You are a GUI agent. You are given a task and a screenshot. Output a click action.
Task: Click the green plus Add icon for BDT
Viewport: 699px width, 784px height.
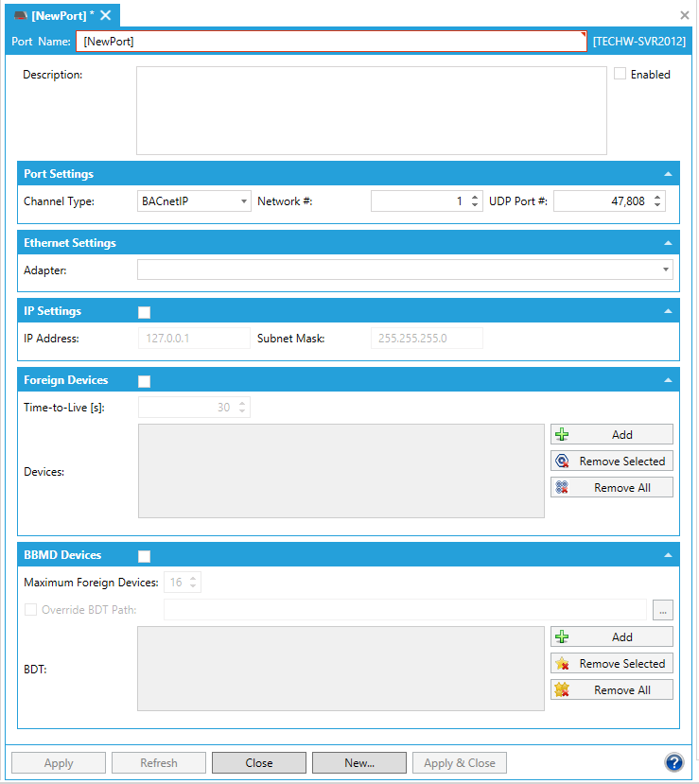click(562, 637)
